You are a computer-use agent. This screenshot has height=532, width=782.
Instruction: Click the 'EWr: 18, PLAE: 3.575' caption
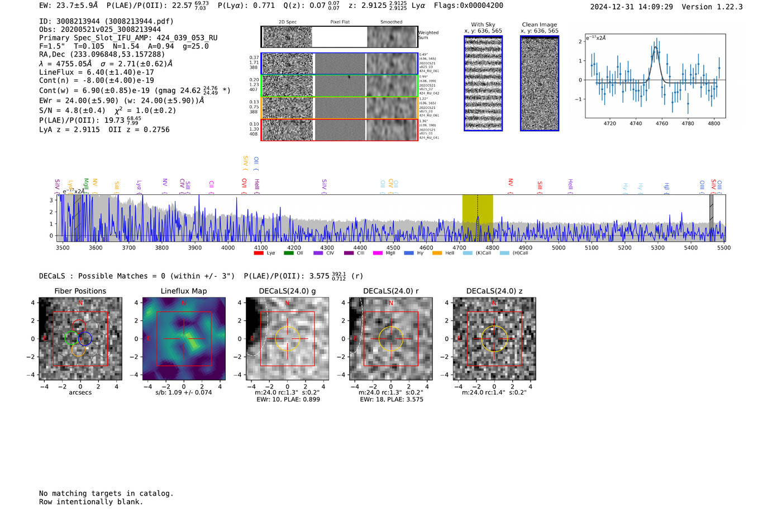pyautogui.click(x=392, y=400)
